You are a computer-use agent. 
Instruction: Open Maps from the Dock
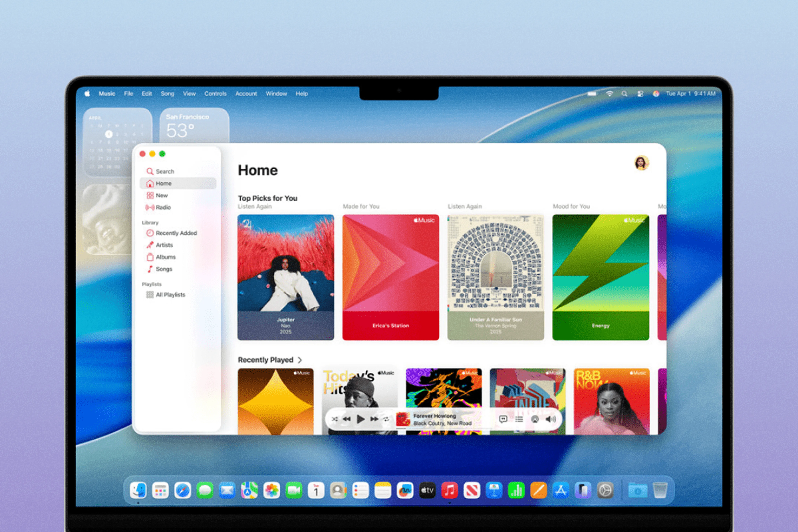[x=249, y=490]
